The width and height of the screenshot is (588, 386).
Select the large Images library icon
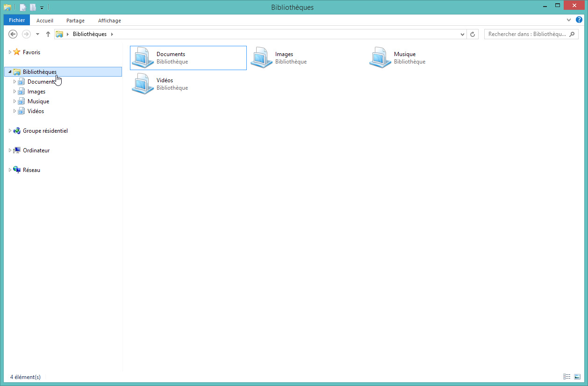pyautogui.click(x=261, y=58)
